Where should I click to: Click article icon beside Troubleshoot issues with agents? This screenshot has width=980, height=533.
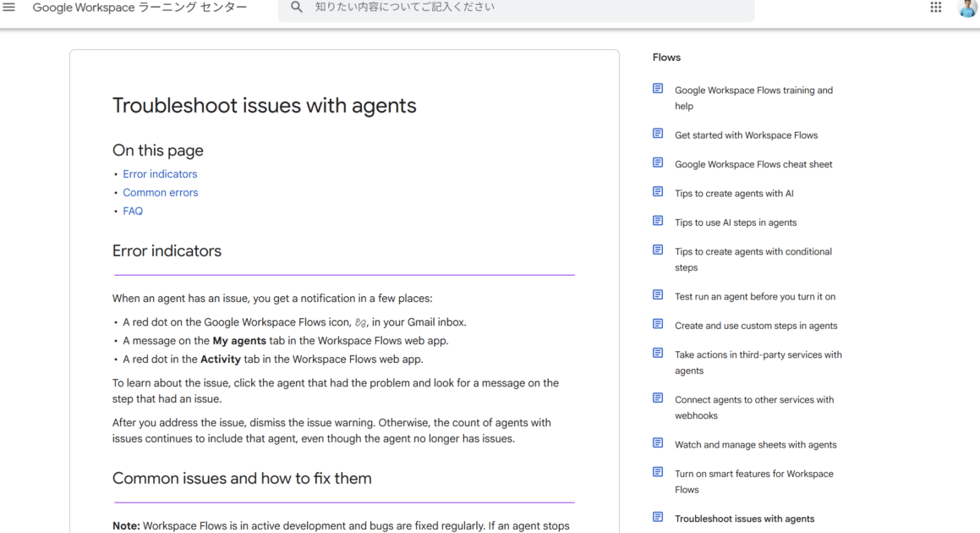658,517
